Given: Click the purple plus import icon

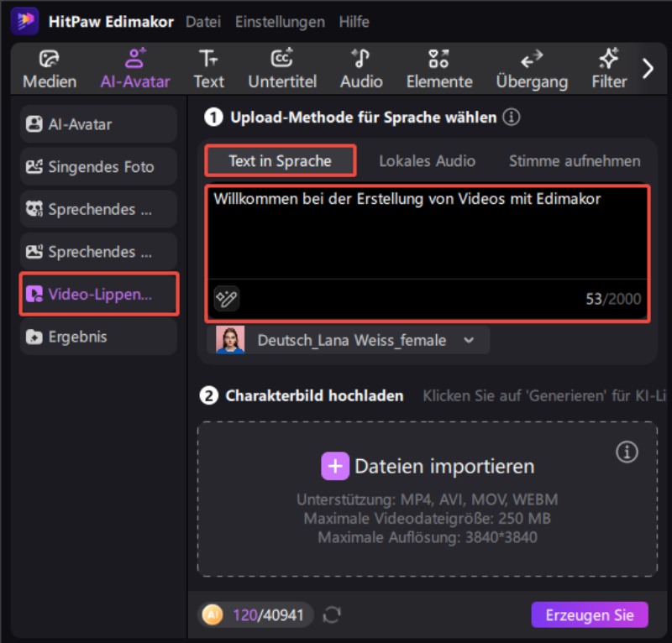Looking at the screenshot, I should 334,466.
